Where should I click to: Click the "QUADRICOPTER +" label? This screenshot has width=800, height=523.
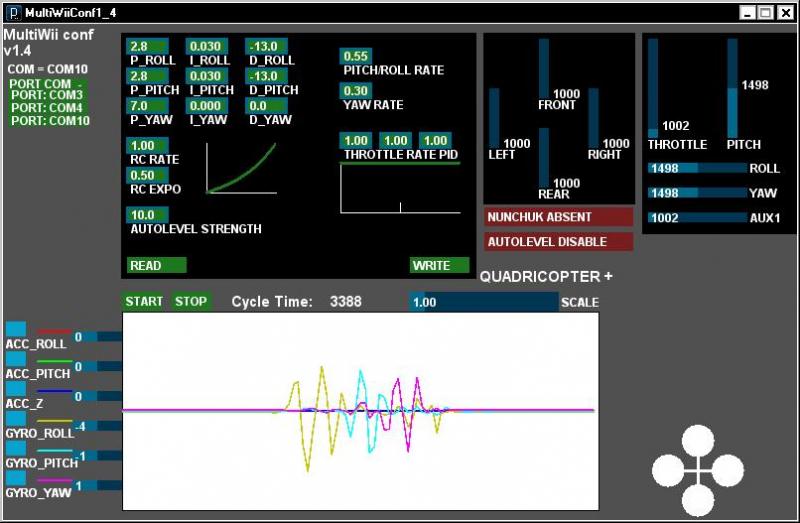click(546, 277)
